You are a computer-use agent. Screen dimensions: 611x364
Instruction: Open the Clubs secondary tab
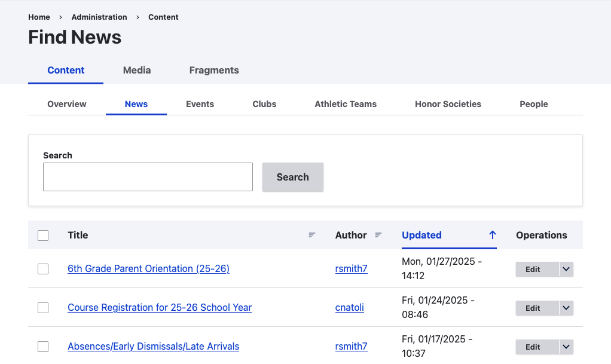pos(264,104)
